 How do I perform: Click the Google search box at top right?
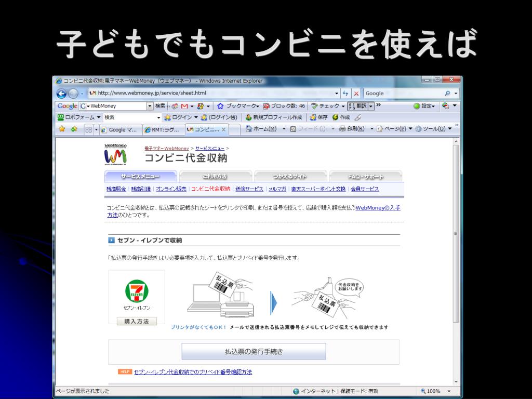point(404,94)
